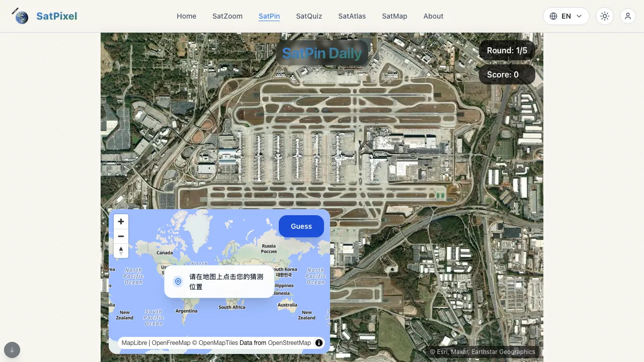Viewport: 644px width, 362px height.
Task: Click the Score: 0 indicator
Action: pyautogui.click(x=507, y=74)
